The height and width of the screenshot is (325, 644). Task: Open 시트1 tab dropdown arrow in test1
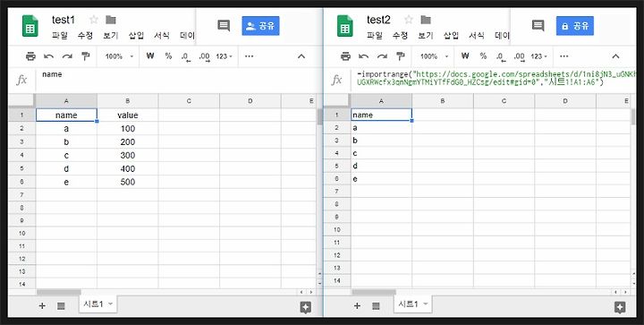coord(110,304)
